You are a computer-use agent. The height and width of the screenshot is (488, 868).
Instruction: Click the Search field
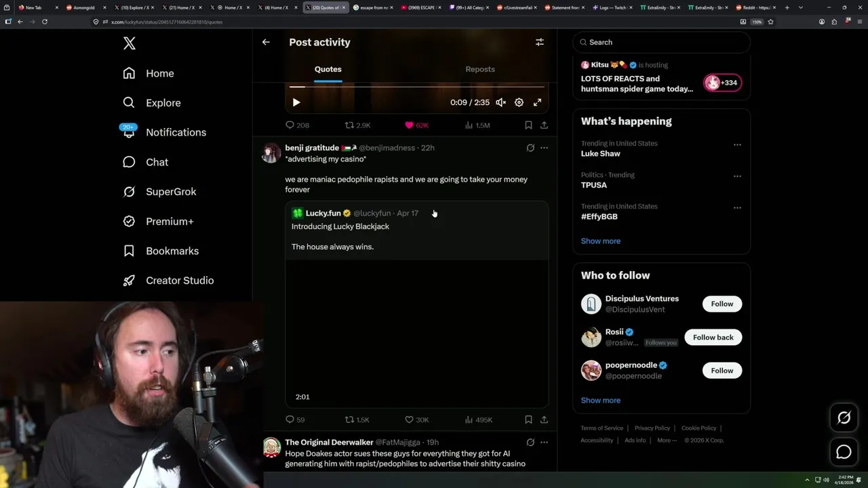click(x=661, y=42)
